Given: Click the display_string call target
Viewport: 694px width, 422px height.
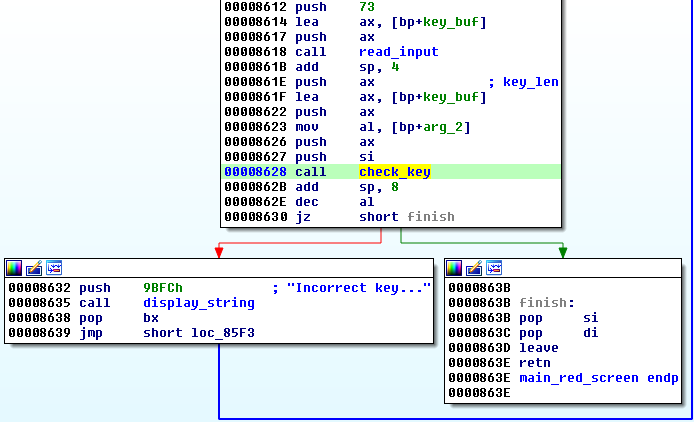Looking at the screenshot, I should [199, 303].
